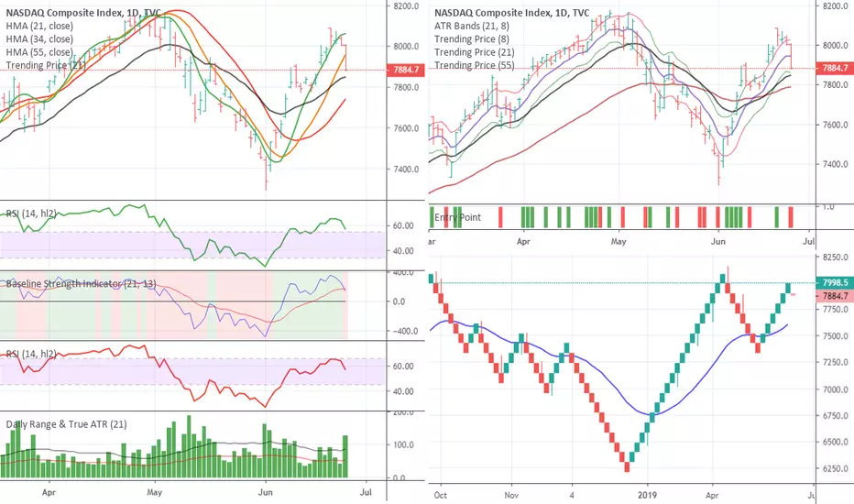Select the RSI (14, hl2) label above red line
Screen dimensions: 854x504
(31, 354)
